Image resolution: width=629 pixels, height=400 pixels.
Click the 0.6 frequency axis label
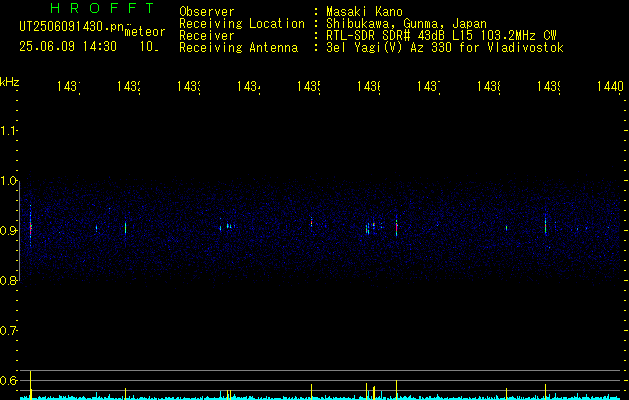tap(9, 380)
